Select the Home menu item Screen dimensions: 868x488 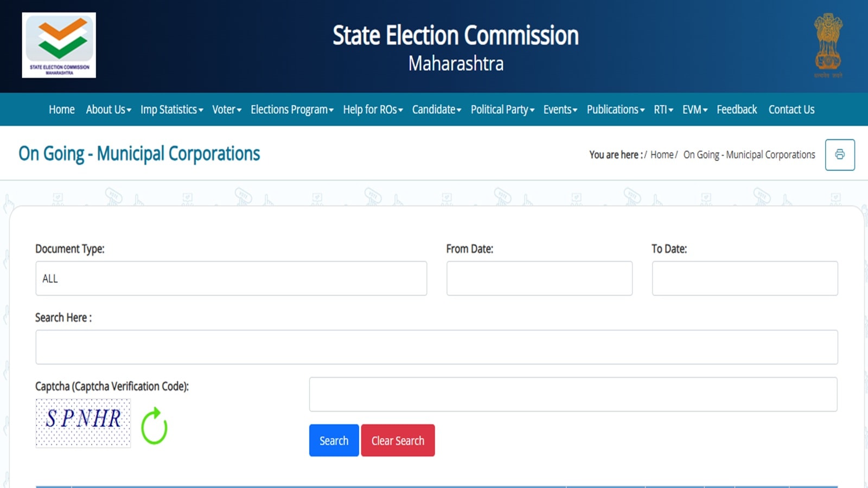coord(61,110)
